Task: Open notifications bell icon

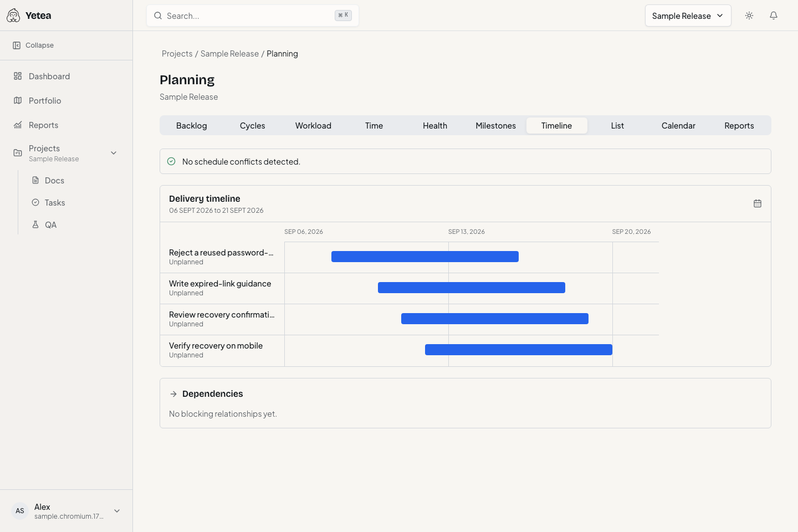Action: (774, 16)
